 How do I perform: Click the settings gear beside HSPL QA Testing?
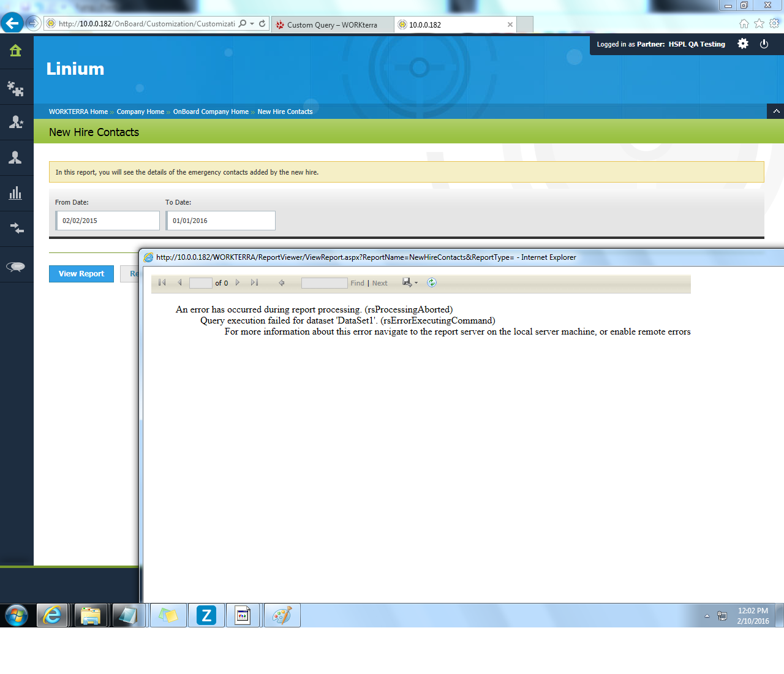(743, 44)
